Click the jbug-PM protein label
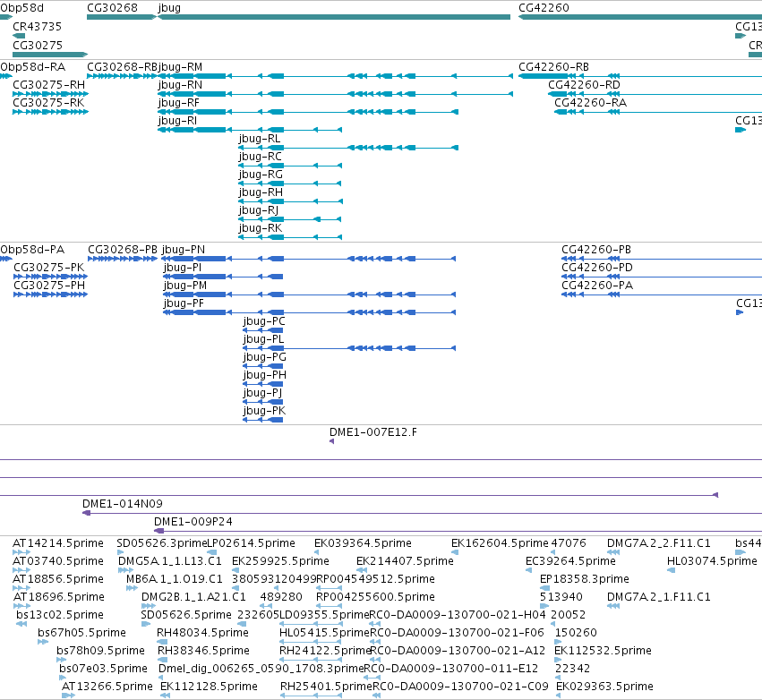This screenshot has height=700, width=762. [185, 286]
